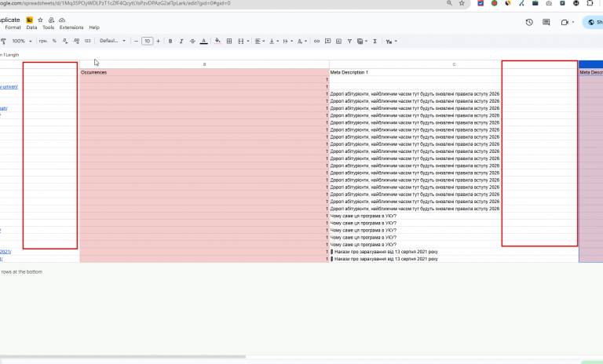The image size is (603, 364).
Task: Click the font size field showing 10
Action: coord(148,41)
